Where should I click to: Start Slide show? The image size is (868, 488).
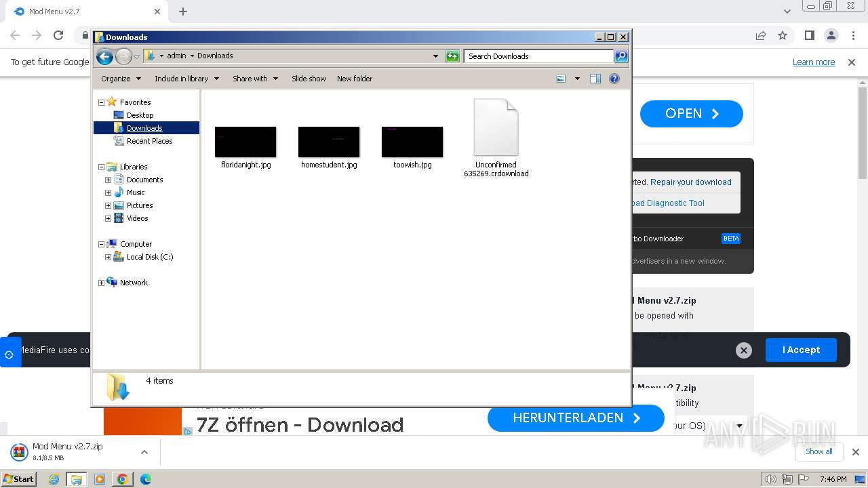pos(309,79)
